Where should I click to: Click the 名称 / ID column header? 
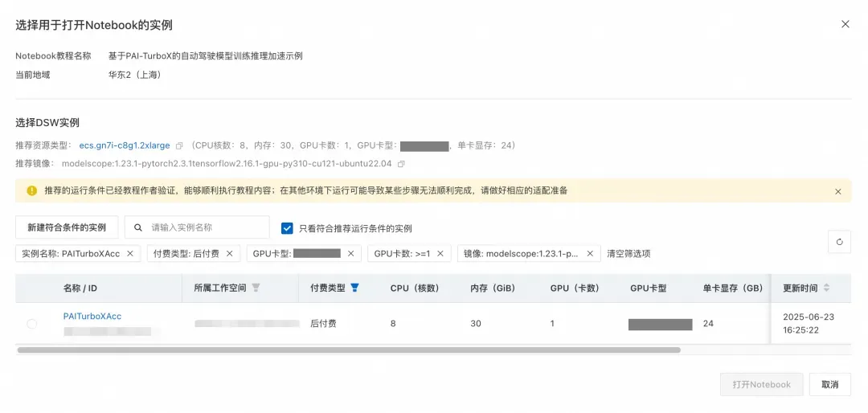[80, 288]
